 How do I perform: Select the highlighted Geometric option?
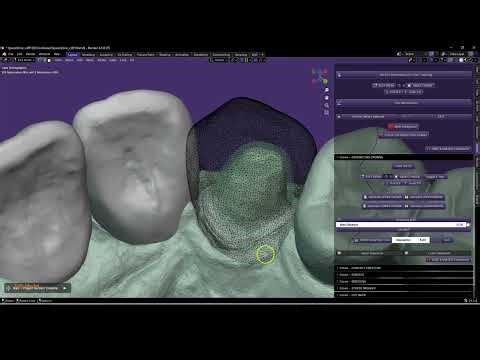pos(403,240)
